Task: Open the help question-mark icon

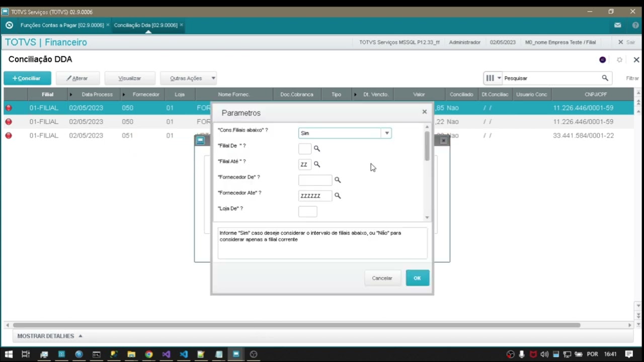Action: click(635, 25)
